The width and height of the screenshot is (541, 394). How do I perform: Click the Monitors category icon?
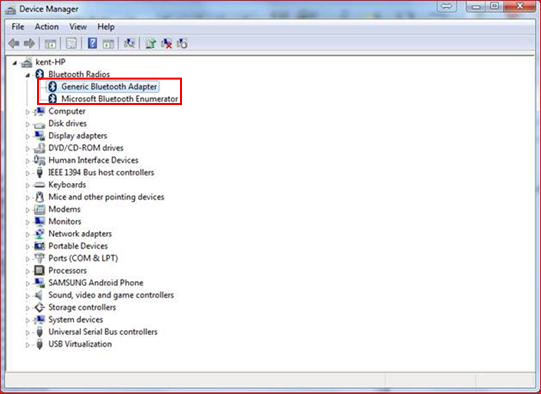(x=39, y=221)
